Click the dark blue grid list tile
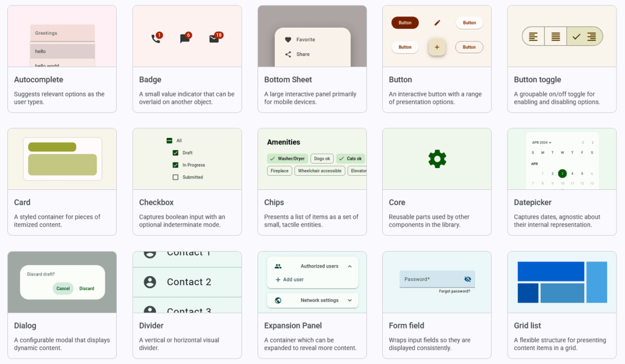The height and width of the screenshot is (364, 625). pos(528,293)
